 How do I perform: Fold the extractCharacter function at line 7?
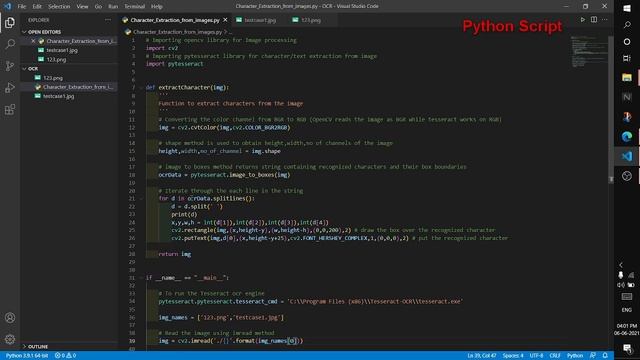(141, 87)
